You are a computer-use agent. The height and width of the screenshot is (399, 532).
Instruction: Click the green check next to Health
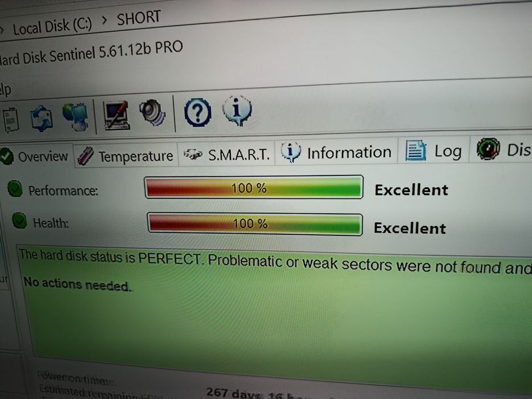click(x=19, y=221)
